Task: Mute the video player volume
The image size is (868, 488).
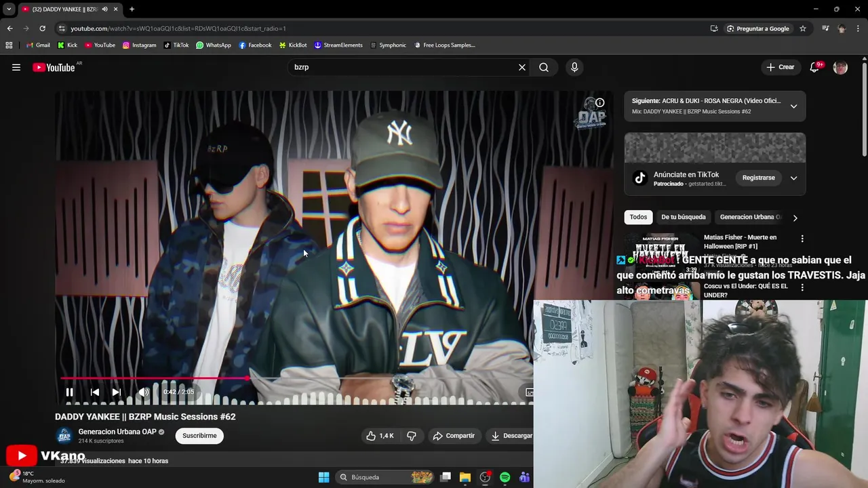Action: click(143, 392)
